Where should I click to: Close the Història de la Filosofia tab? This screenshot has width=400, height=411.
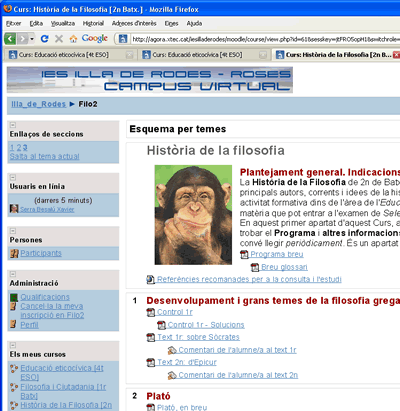click(396, 55)
